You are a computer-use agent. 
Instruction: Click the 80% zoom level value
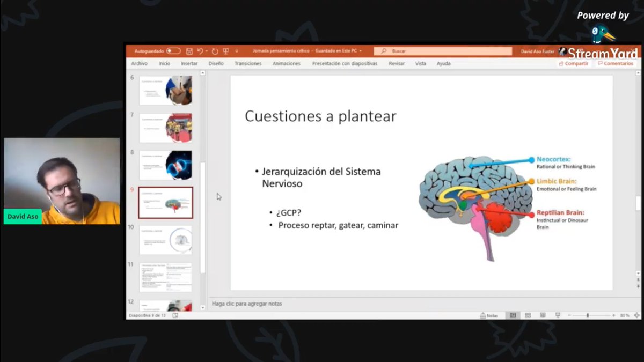coord(624,315)
